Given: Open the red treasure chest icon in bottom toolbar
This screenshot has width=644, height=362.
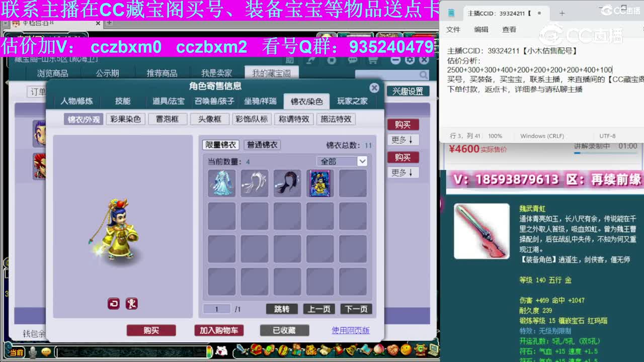Looking at the screenshot, I should pos(256,349).
